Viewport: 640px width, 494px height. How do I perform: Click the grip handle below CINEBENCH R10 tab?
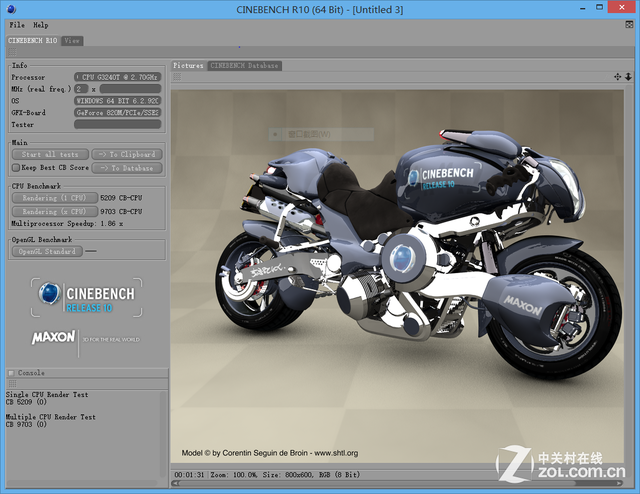point(12,51)
